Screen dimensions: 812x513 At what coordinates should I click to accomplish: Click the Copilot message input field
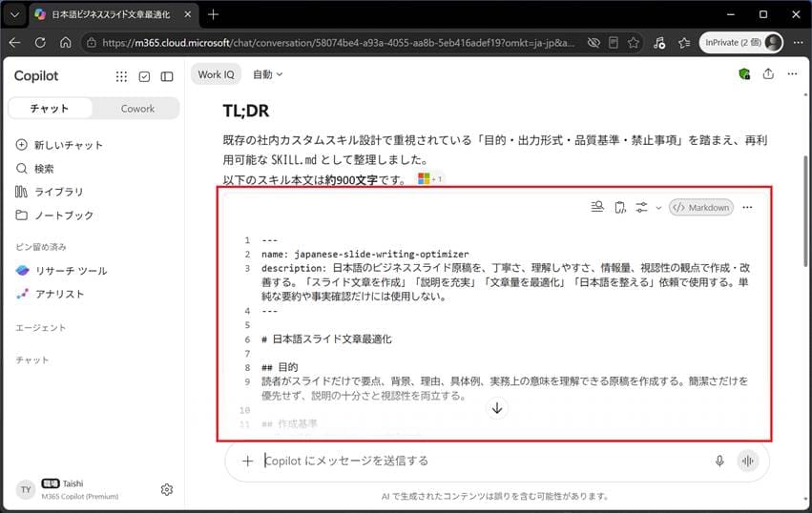coord(482,461)
